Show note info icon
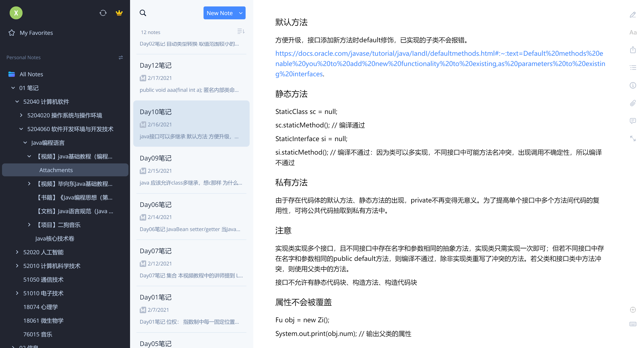The width and height of the screenshot is (644, 348). point(633,85)
